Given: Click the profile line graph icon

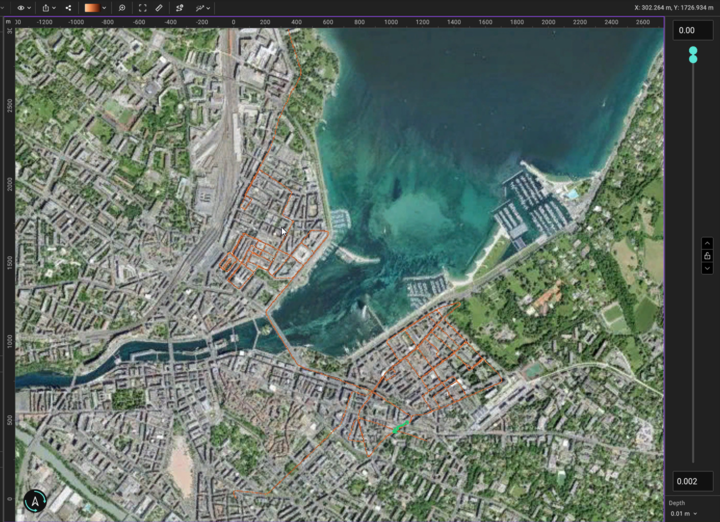Looking at the screenshot, I should (199, 7).
